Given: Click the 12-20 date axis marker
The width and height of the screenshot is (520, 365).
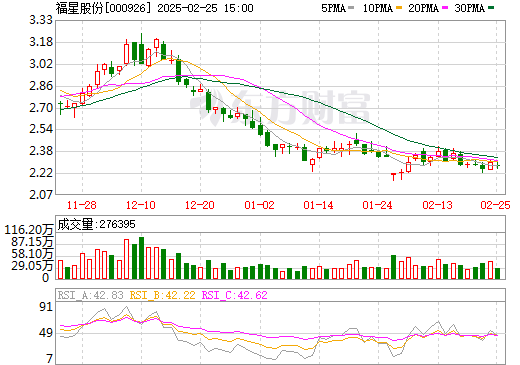Looking at the screenshot, I should 200,205.
